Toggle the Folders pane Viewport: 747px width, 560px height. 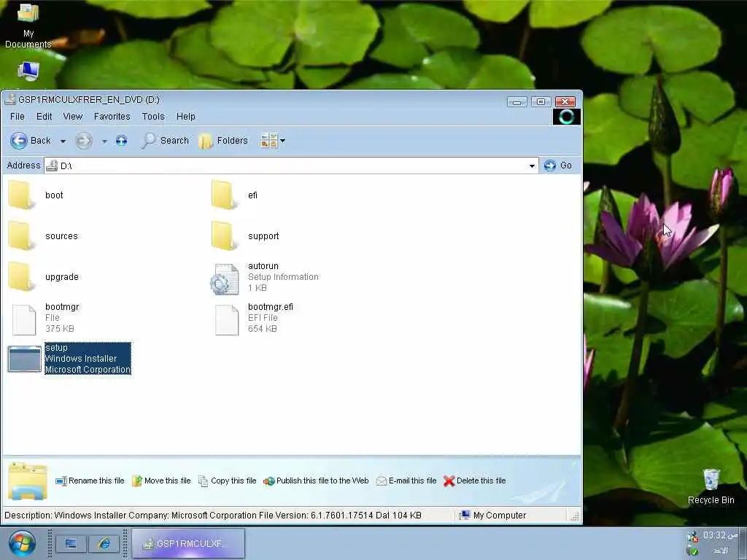(223, 141)
